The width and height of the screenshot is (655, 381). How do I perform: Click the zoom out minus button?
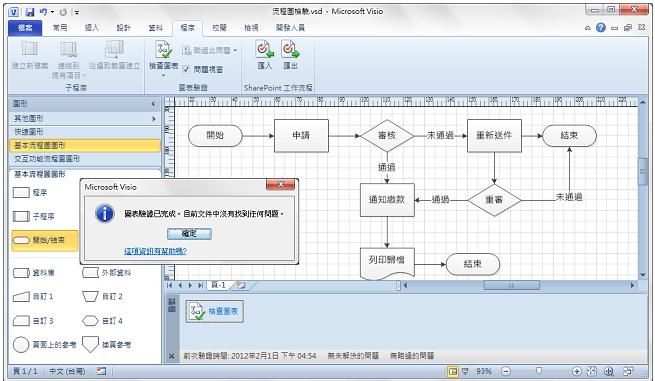click(x=506, y=371)
